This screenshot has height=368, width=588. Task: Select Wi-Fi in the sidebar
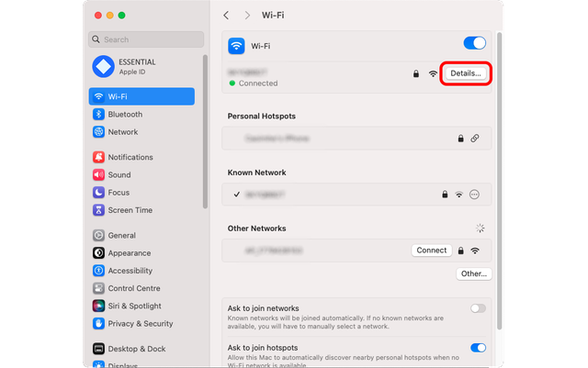(x=141, y=96)
